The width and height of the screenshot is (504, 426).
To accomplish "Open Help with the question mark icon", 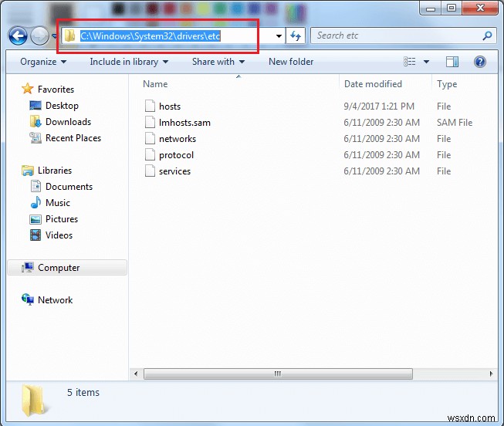I will pos(480,62).
